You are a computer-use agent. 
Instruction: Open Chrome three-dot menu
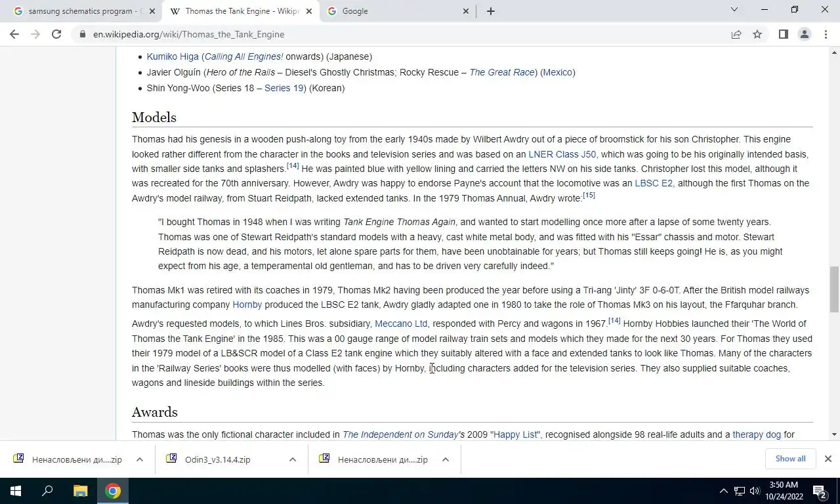point(825,34)
